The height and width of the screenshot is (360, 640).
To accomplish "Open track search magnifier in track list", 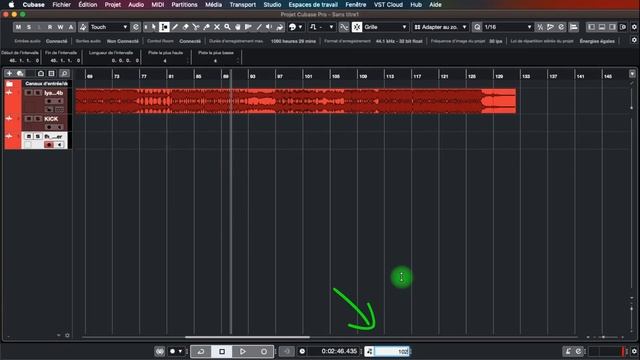I will click(64, 73).
